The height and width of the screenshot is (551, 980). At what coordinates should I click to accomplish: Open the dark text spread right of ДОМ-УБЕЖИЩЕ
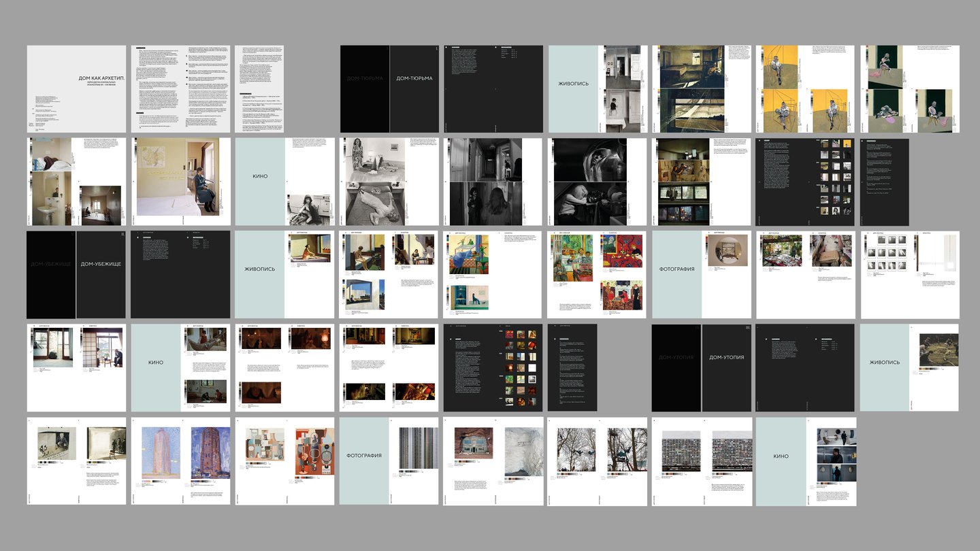[180, 275]
